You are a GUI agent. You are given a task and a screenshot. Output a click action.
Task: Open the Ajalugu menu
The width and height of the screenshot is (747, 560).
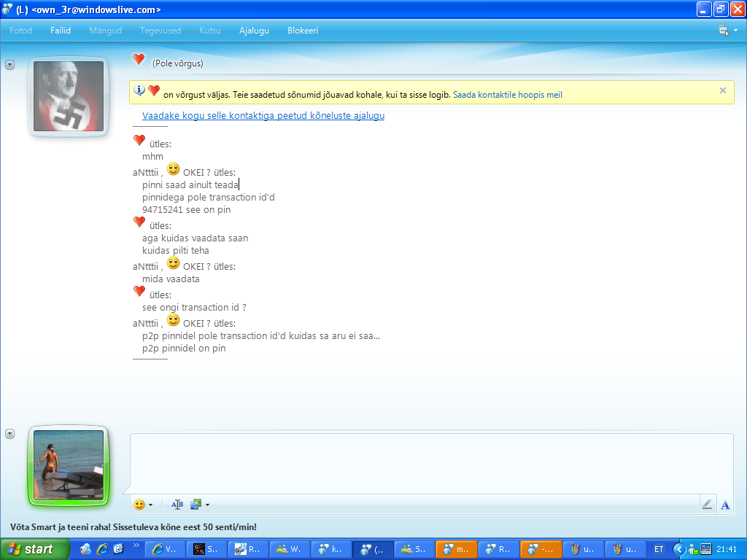(254, 31)
